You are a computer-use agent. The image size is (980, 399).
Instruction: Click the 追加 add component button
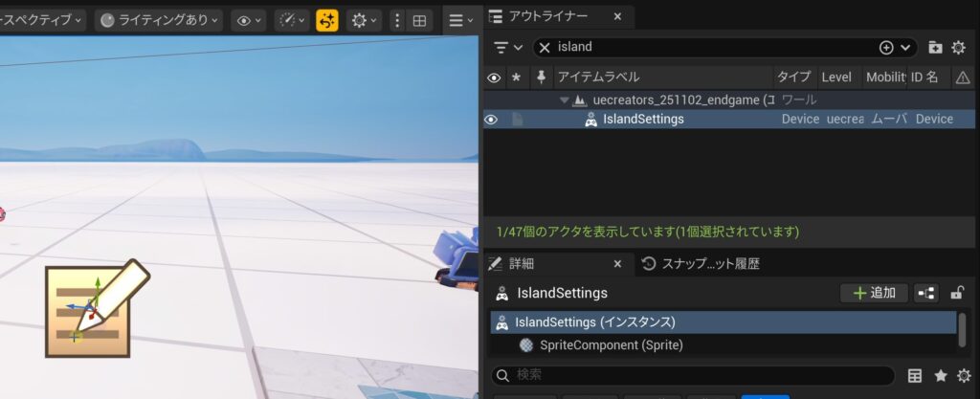[x=874, y=293]
